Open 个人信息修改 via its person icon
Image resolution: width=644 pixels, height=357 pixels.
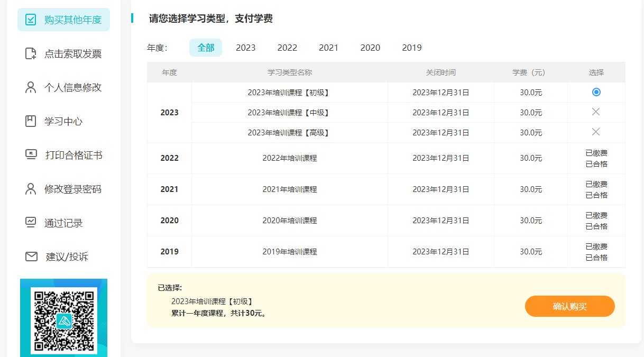[x=31, y=88]
